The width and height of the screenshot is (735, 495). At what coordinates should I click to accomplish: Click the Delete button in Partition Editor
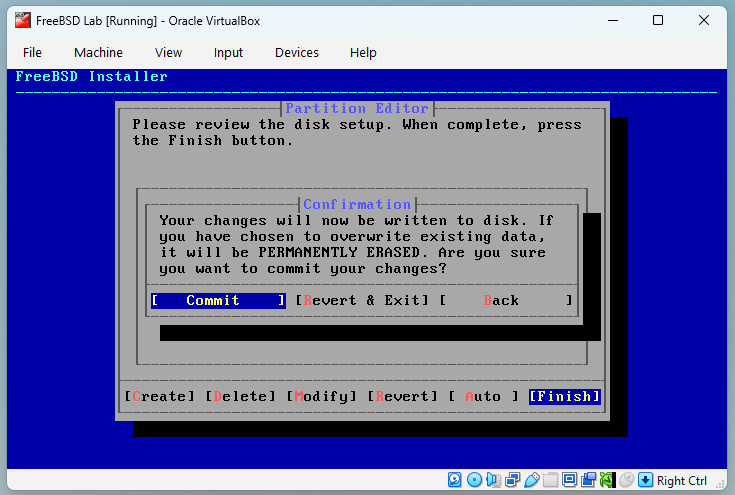(x=241, y=397)
